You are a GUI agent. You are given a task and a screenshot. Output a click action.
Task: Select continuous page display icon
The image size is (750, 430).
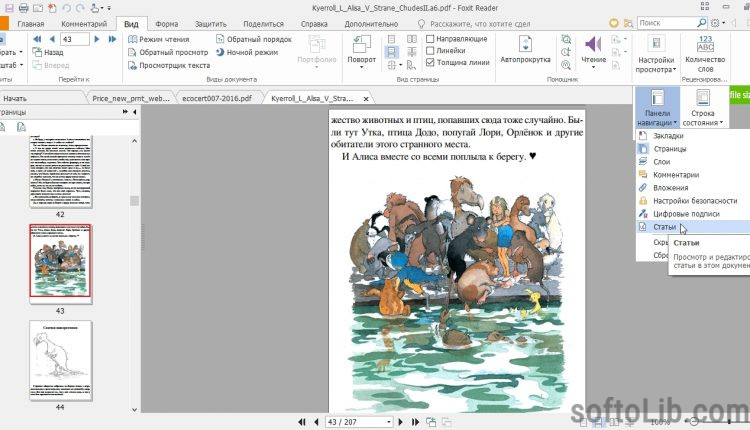392,52
